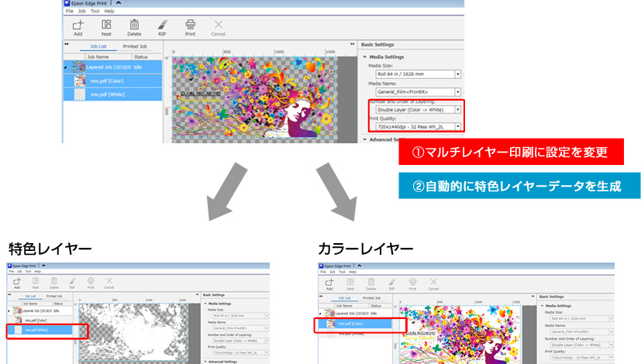Viewport: 641px width, 364px height.
Task: Select mix.pdf [Color] in the 特色レイヤー window
Action: click(40, 321)
